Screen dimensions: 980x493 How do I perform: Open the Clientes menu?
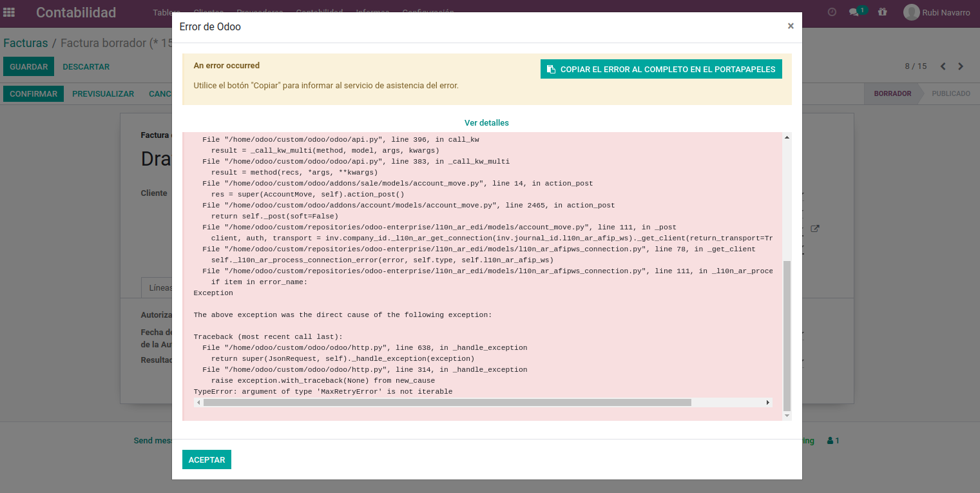[x=209, y=12]
